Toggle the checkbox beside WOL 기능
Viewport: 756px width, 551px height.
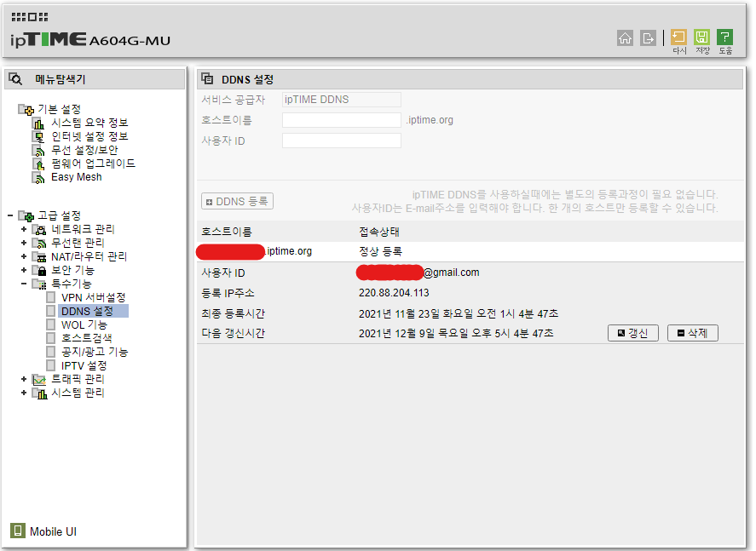[50, 325]
